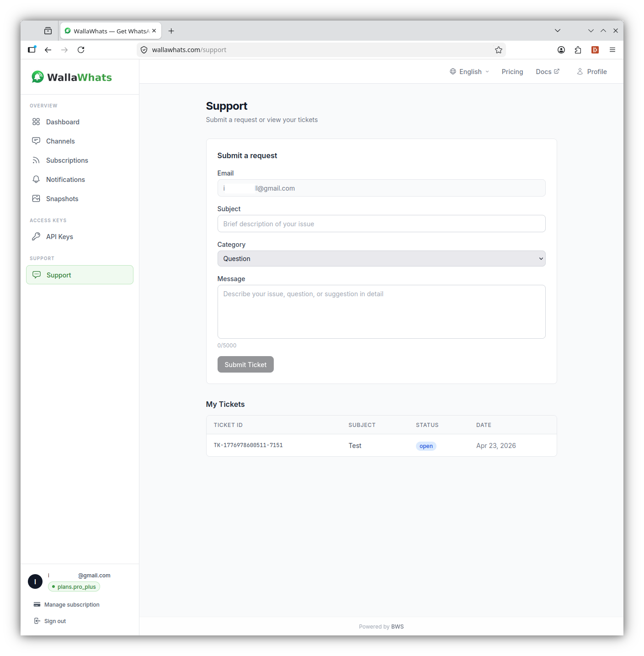
Task: Open site security shield icon
Action: coord(144,50)
